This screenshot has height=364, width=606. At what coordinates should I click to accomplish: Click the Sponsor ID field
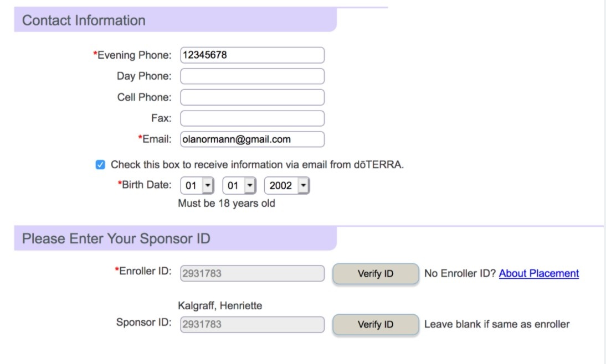[252, 325]
